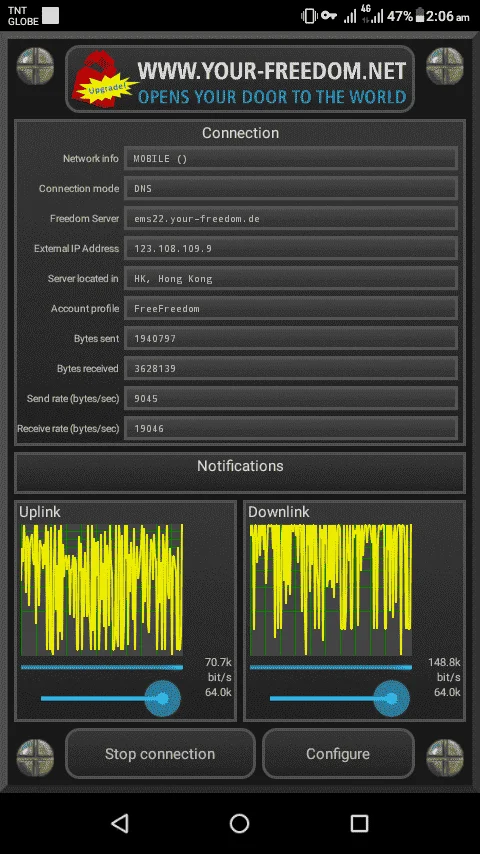Tap the Uplink panel label
Image resolution: width=480 pixels, height=854 pixels.
[40, 512]
